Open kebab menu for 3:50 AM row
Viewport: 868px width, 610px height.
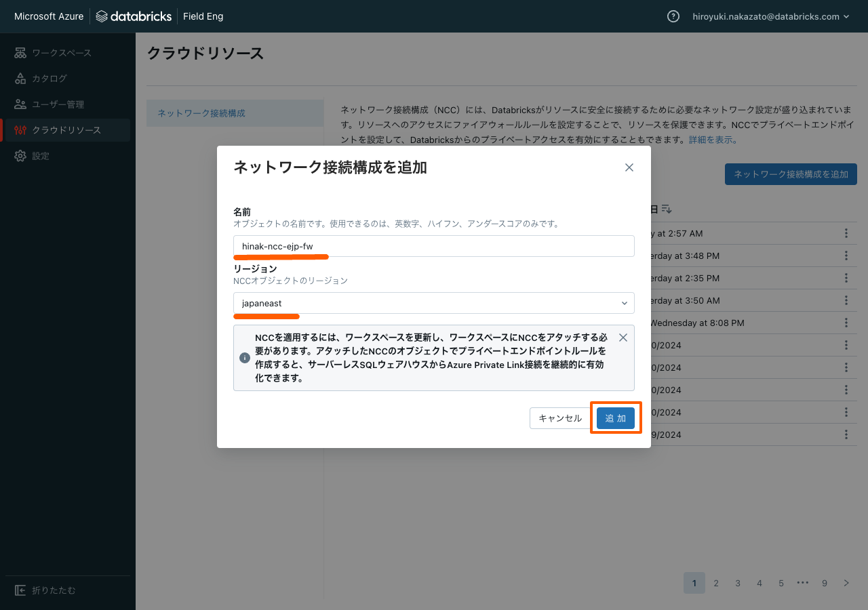[x=846, y=300]
